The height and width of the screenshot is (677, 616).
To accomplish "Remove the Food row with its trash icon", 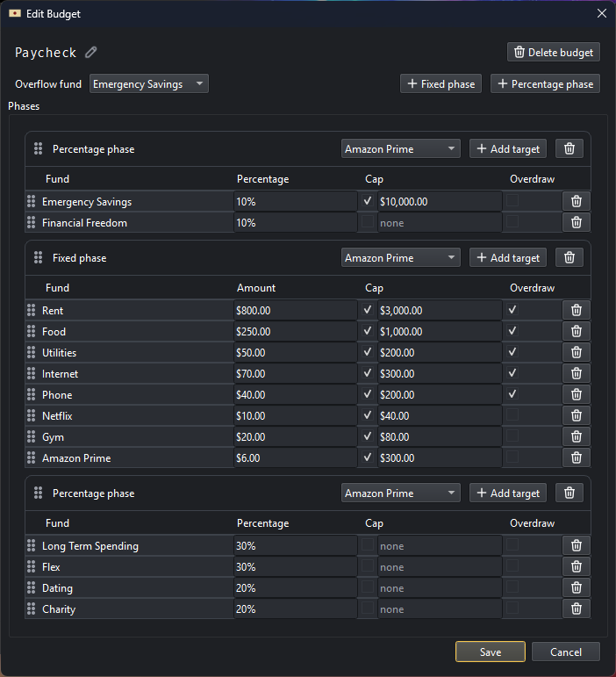I will 576,332.
